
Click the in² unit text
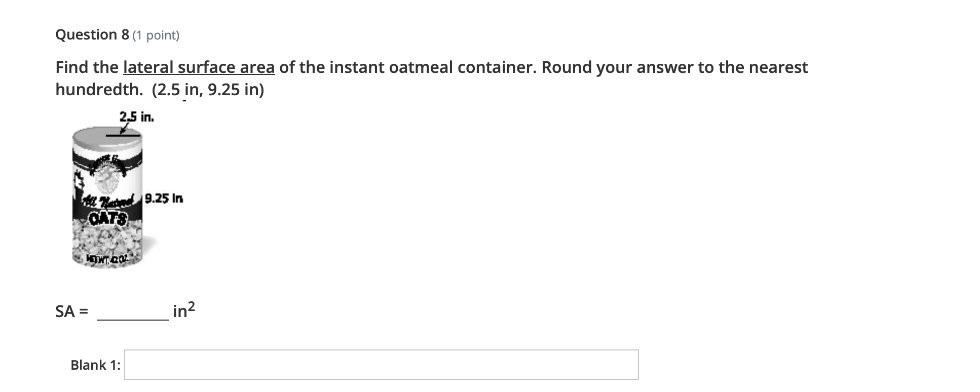[x=183, y=310]
